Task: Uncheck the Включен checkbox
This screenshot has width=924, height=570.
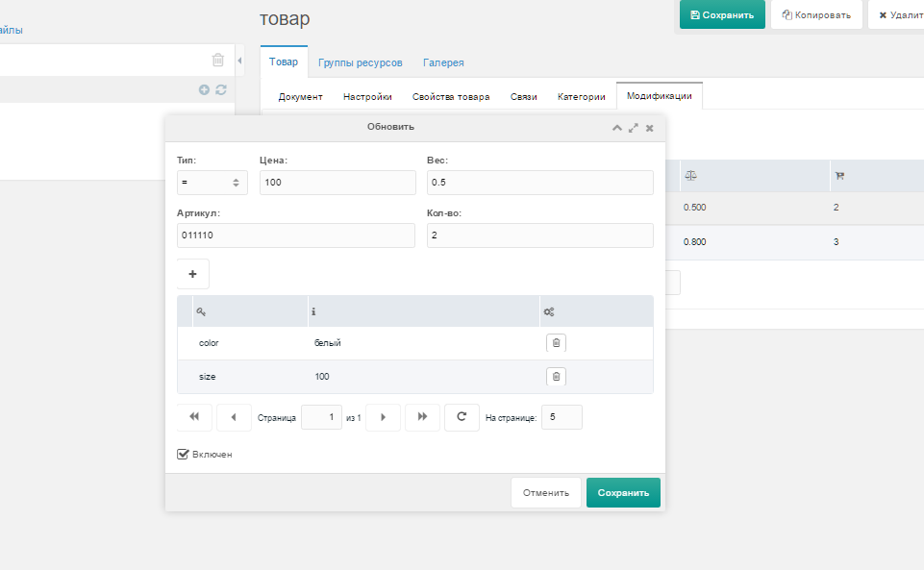Action: 183,454
